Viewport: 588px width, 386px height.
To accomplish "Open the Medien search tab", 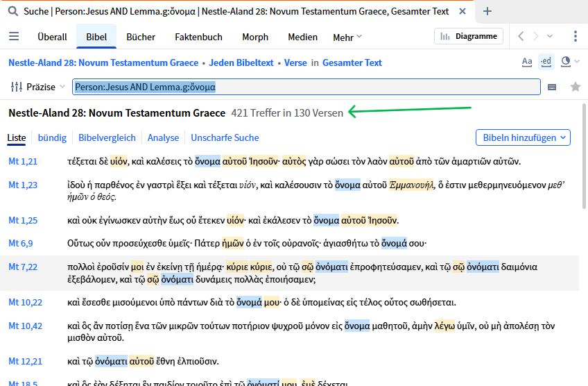I will [302, 37].
